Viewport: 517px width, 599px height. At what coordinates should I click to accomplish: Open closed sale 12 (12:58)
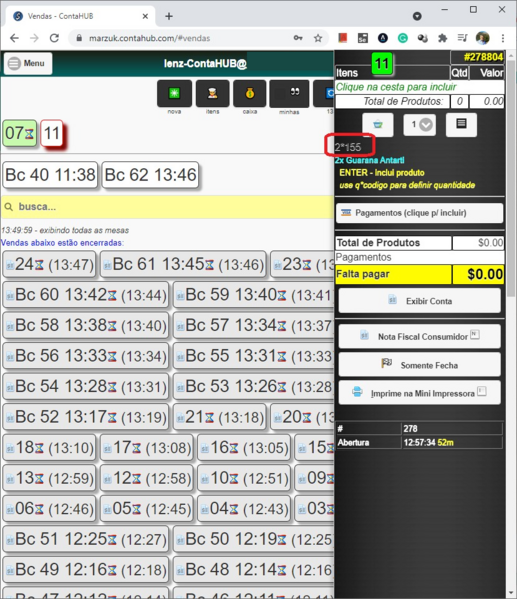pos(147,478)
